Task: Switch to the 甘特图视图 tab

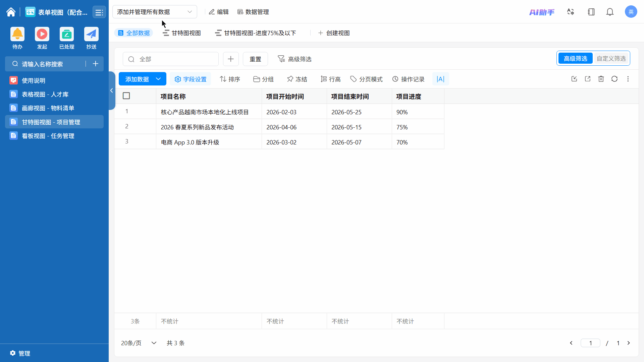Action: [x=182, y=33]
